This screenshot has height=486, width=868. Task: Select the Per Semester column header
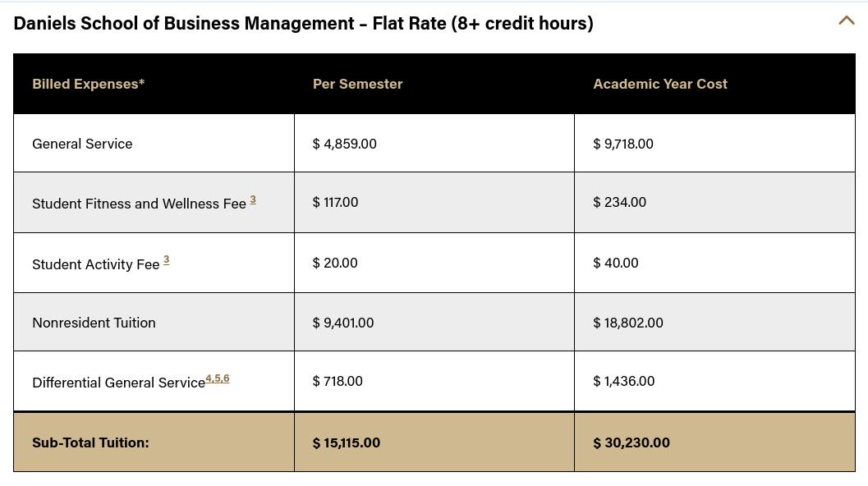tap(357, 83)
